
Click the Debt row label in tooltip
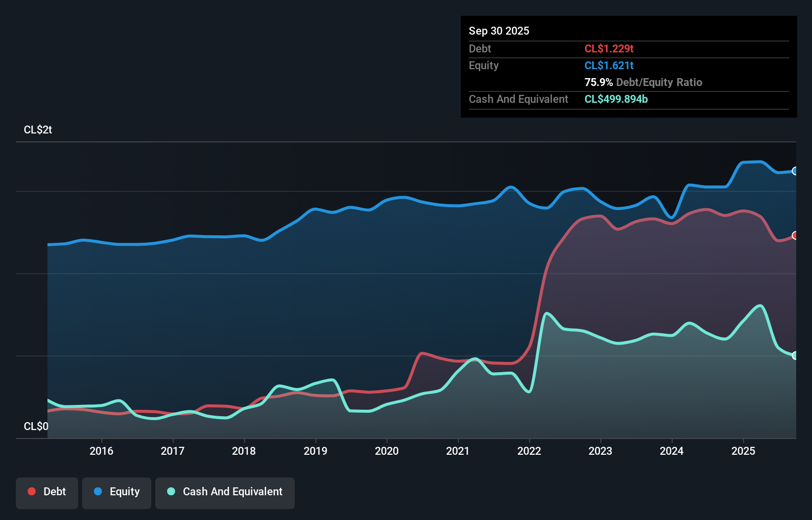coord(480,48)
